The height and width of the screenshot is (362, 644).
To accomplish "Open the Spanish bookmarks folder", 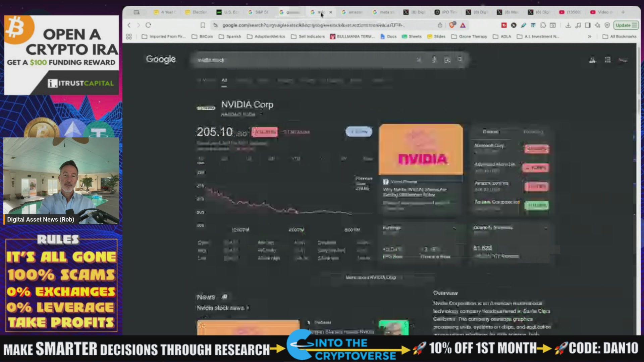I will pyautogui.click(x=230, y=37).
